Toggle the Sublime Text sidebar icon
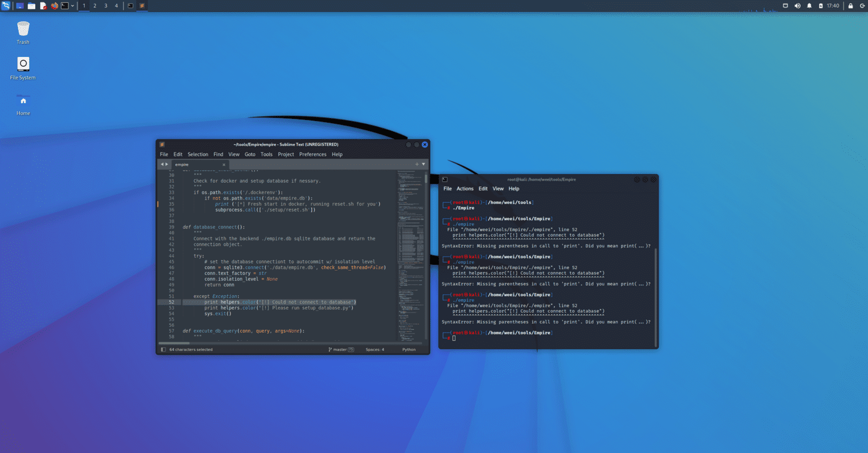Screen dimensions: 868x453 point(163,349)
